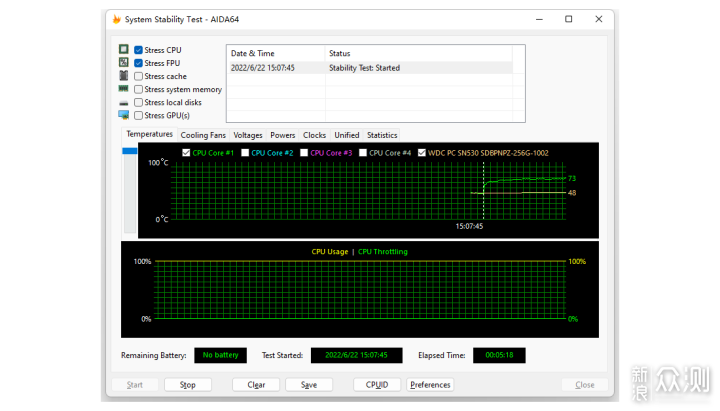Viewport: 720px width, 411px height.
Task: Click the FPU icon beside Stress FPU
Action: point(124,62)
